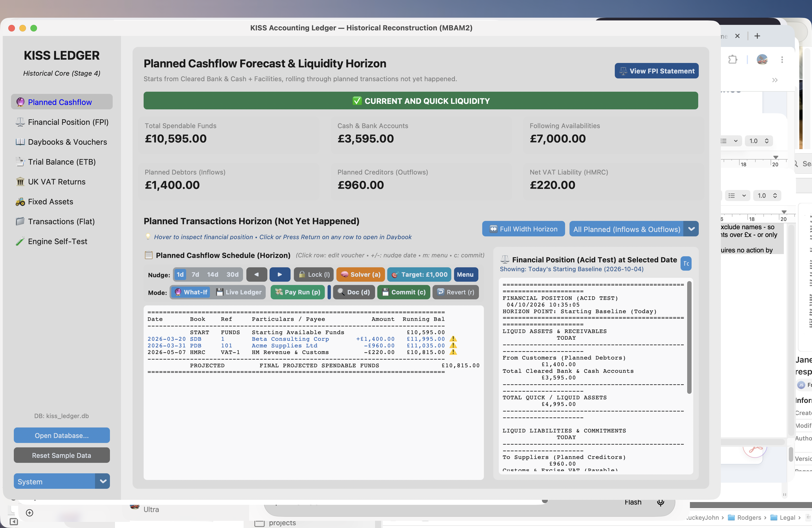Click the Lock (l) padlock button

pyautogui.click(x=314, y=274)
